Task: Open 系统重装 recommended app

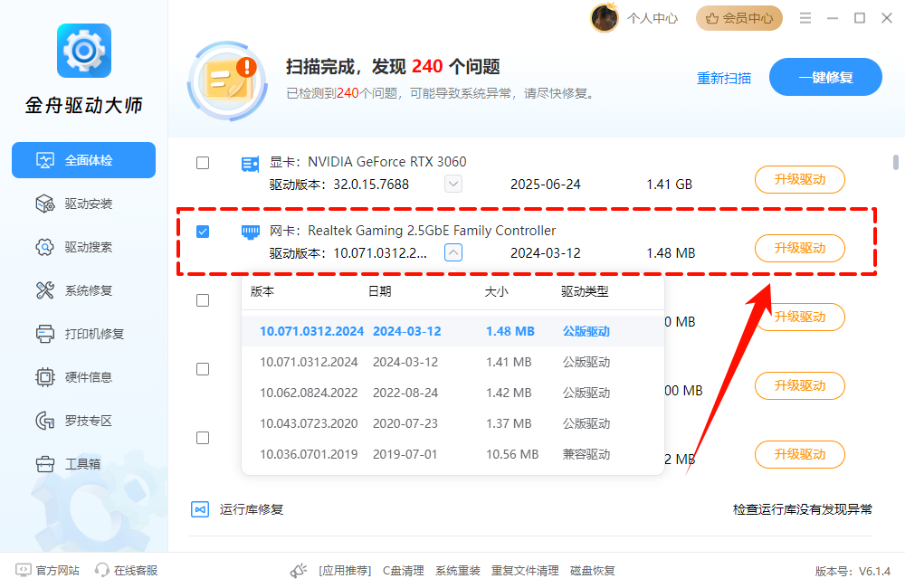Action: coord(458,571)
